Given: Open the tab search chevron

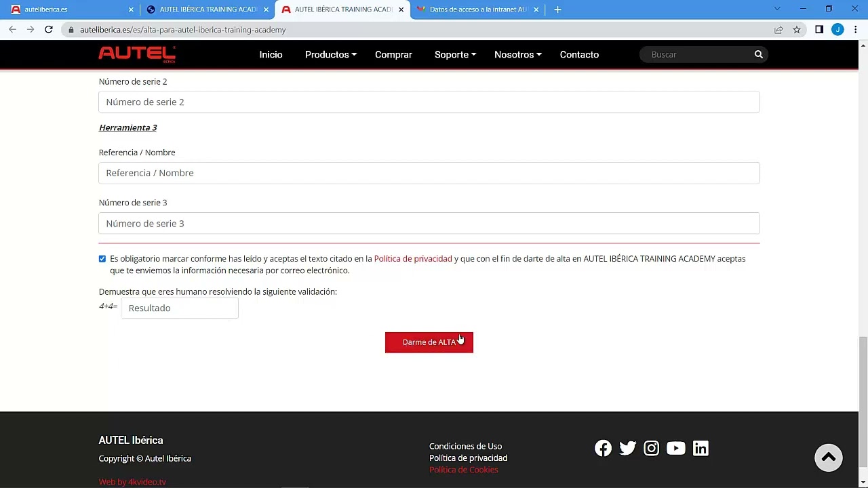Looking at the screenshot, I should click(x=777, y=9).
